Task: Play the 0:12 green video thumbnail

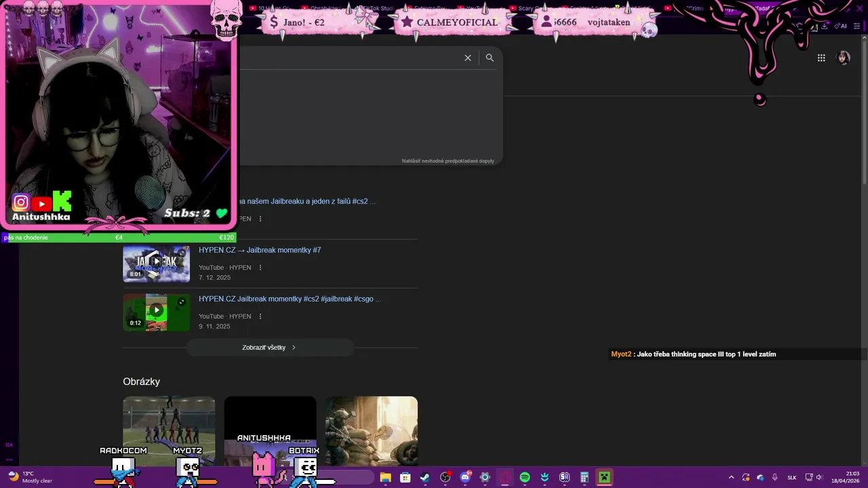Action: pos(156,312)
